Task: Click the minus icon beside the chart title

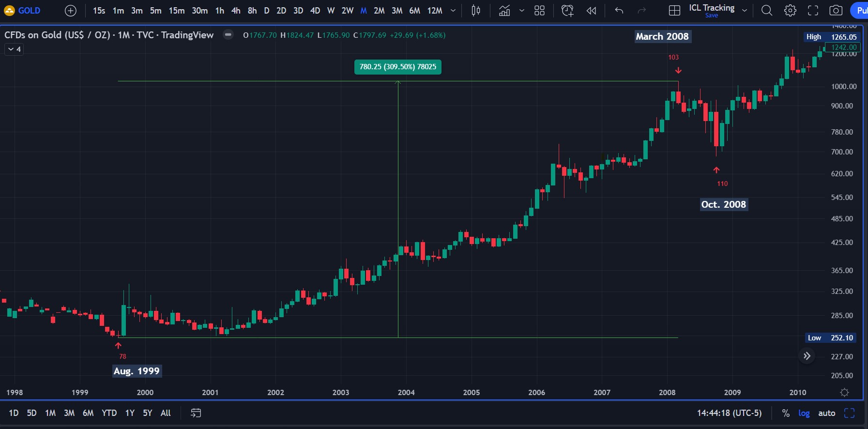Action: click(228, 34)
